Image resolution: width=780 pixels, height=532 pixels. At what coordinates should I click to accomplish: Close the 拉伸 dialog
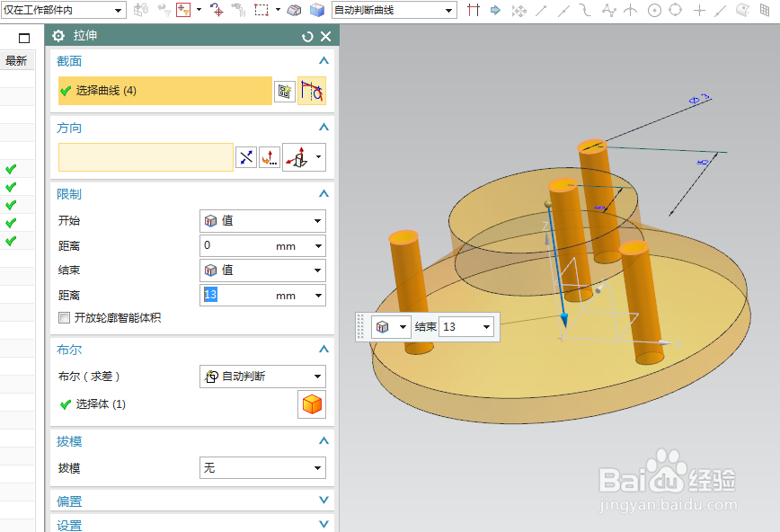pyautogui.click(x=326, y=36)
